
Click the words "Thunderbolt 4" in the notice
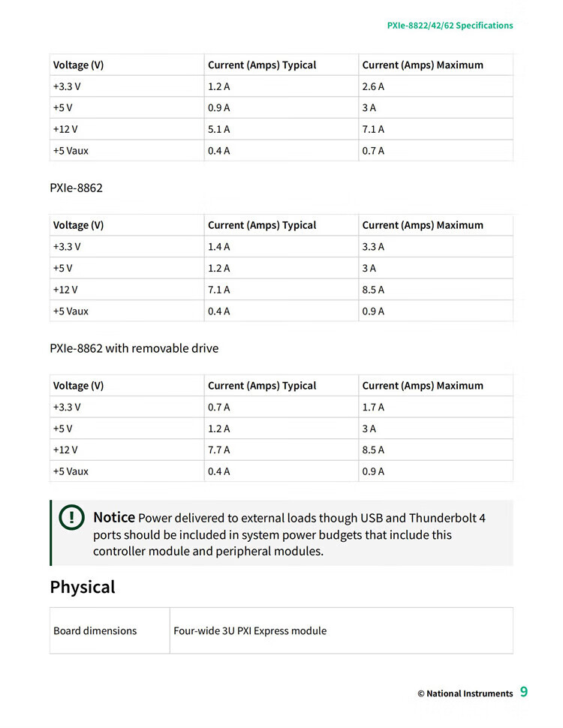(x=447, y=518)
